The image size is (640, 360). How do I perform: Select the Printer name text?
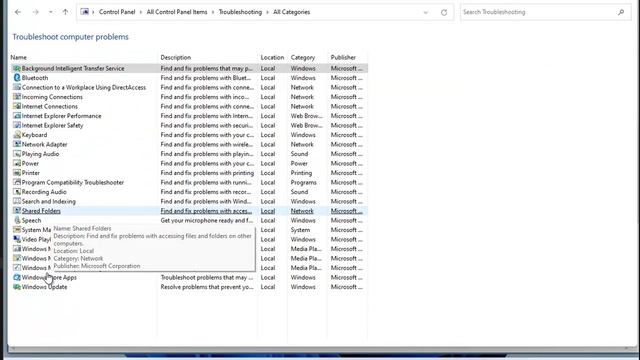coord(31,173)
